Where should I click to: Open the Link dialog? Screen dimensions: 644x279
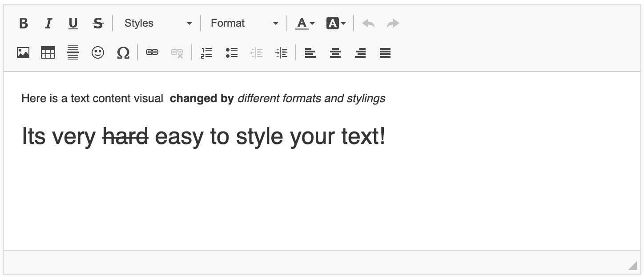[x=152, y=52]
